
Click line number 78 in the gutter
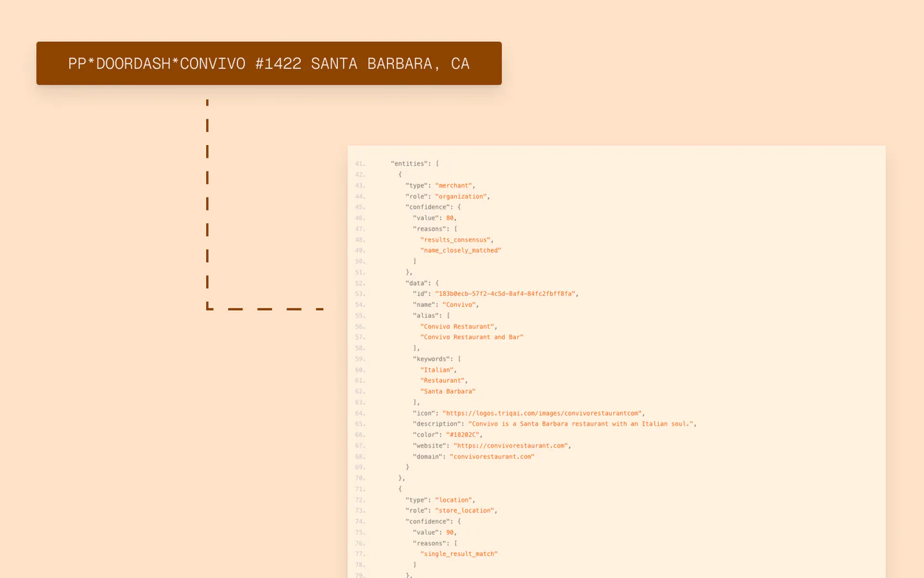(360, 565)
